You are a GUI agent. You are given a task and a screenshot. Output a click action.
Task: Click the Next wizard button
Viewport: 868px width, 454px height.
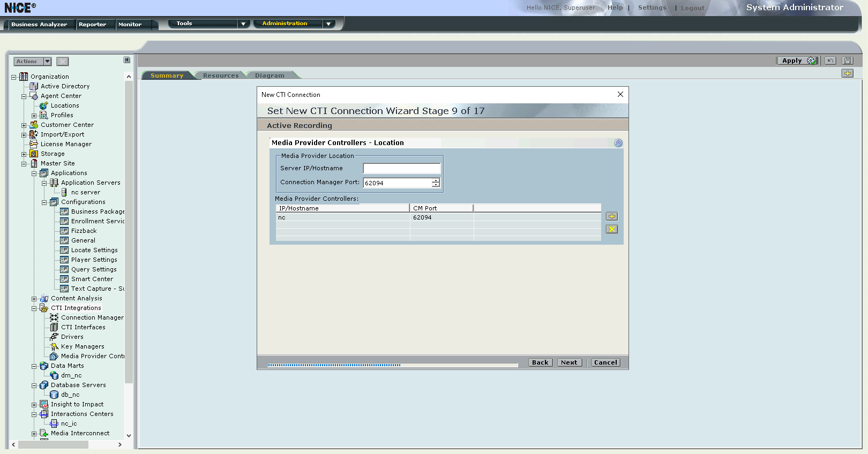point(569,362)
